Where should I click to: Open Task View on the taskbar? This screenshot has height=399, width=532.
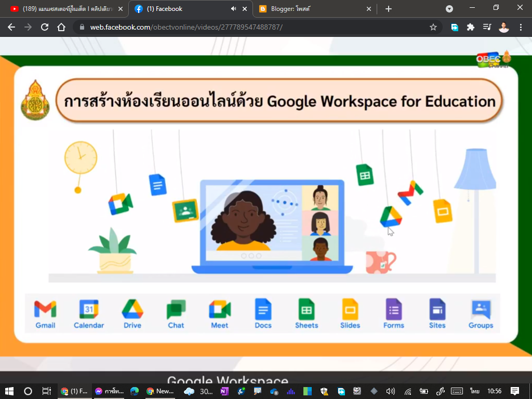tap(46, 391)
